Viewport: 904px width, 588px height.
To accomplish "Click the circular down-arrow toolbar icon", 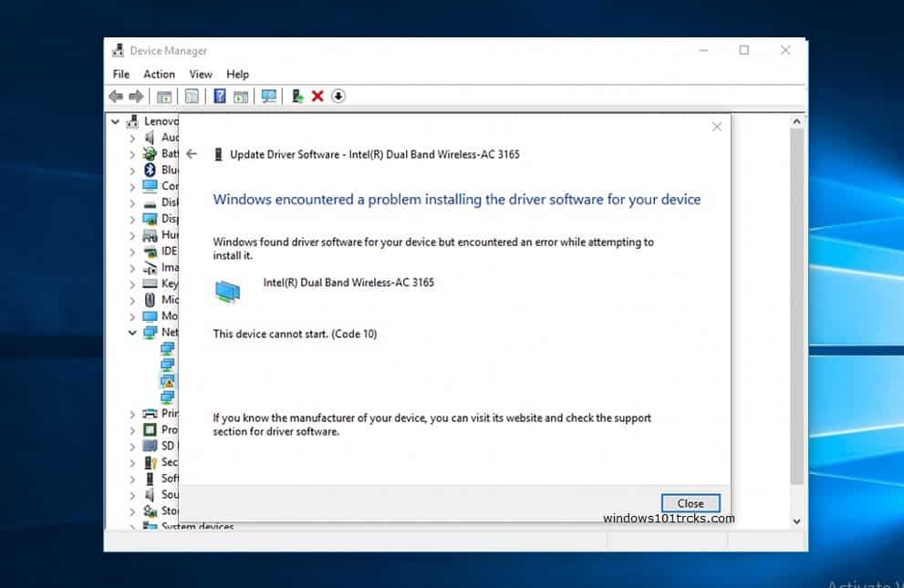I will click(338, 96).
